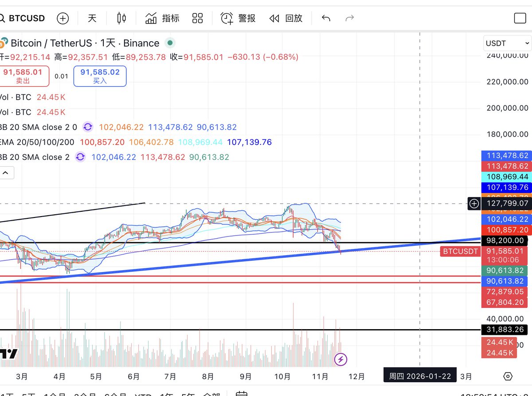Open the 指标 indicators dialog

pyautogui.click(x=162, y=18)
